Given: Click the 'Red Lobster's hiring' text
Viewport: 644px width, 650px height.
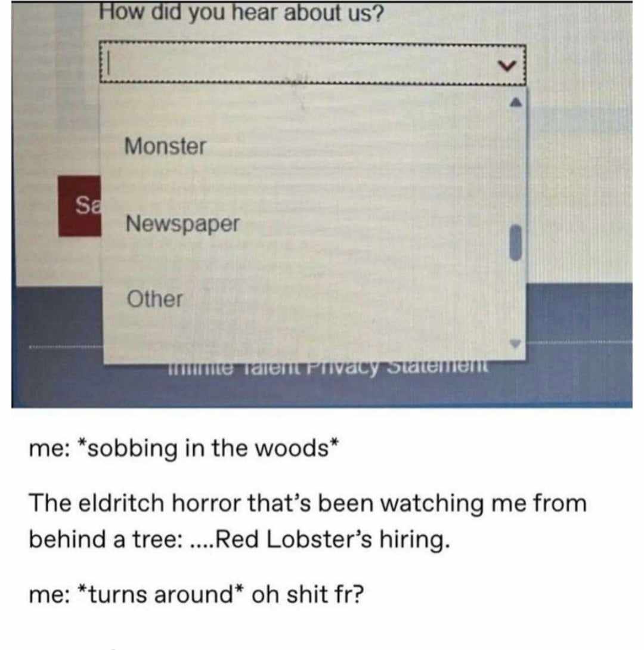Looking at the screenshot, I should 332,539.
